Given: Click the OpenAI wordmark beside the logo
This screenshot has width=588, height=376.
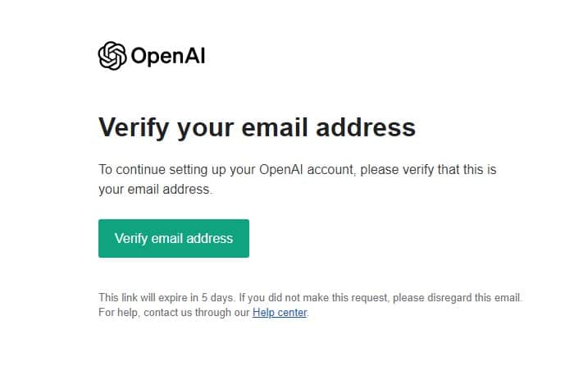Looking at the screenshot, I should tap(168, 57).
